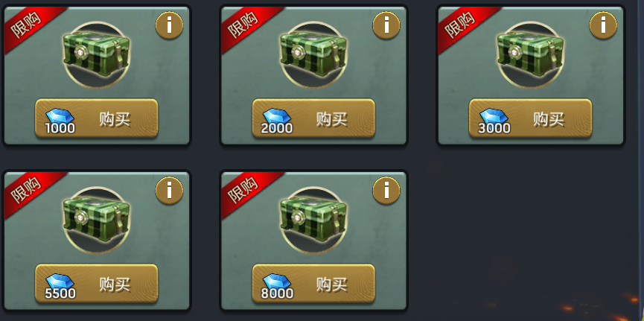Click the blue gem icon above 2000
Image resolution: width=644 pixels, height=321 pixels.
click(x=276, y=117)
